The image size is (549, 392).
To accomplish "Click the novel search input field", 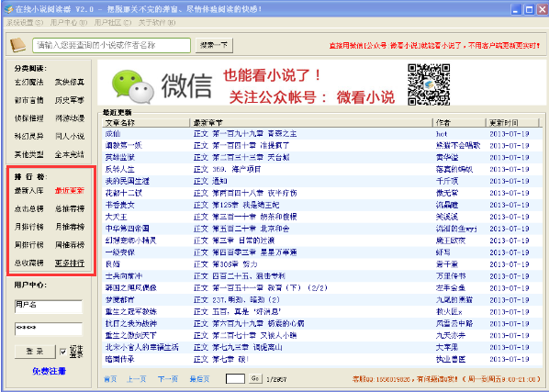I will tap(111, 46).
